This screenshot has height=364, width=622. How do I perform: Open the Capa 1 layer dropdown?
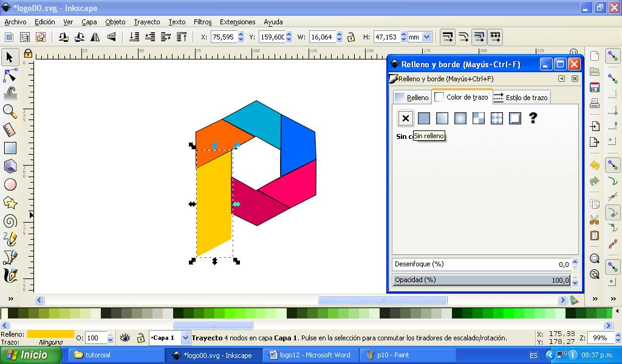pos(185,338)
